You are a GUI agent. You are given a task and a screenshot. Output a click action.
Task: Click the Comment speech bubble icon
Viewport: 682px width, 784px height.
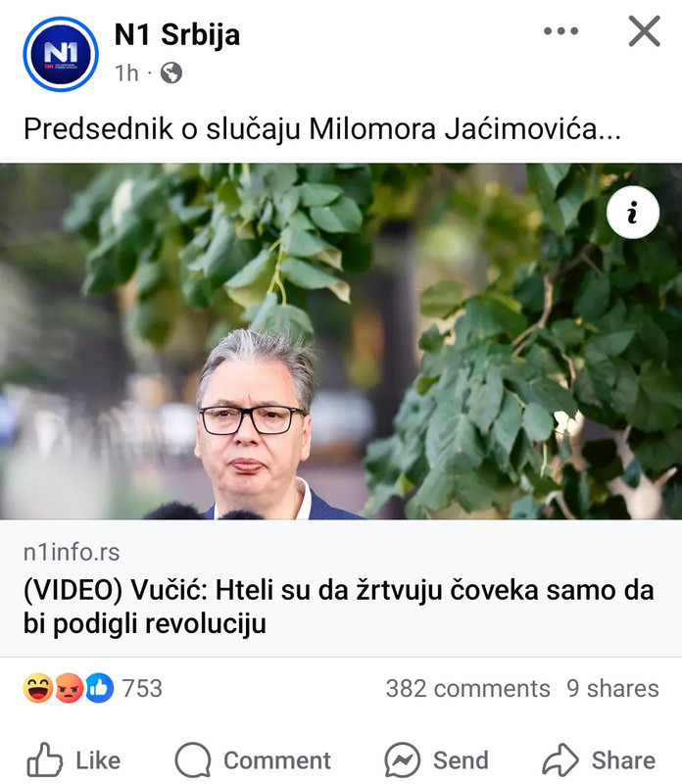tap(193, 760)
